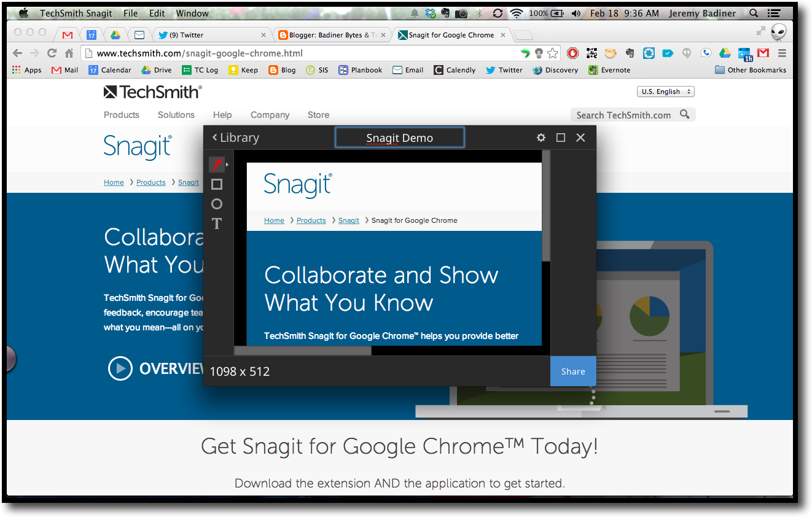Open Spotlight search in the menu bar
The height and width of the screenshot is (517, 812).
[754, 14]
